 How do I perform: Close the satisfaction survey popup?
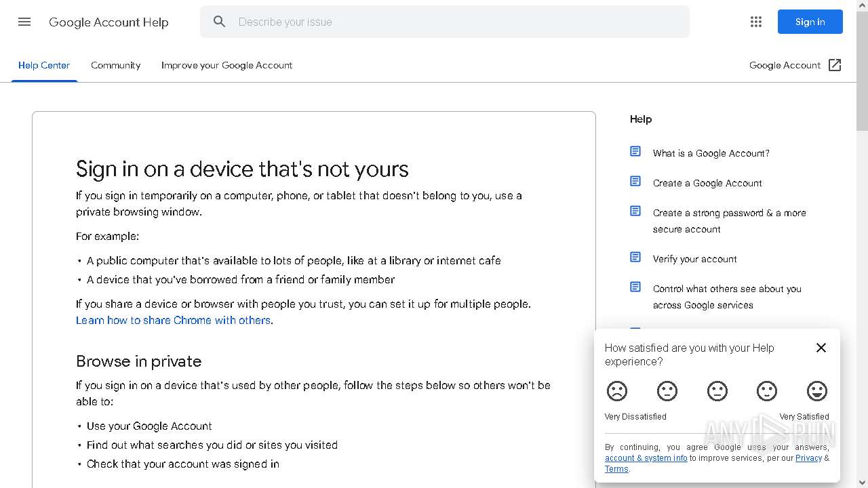[x=821, y=348]
